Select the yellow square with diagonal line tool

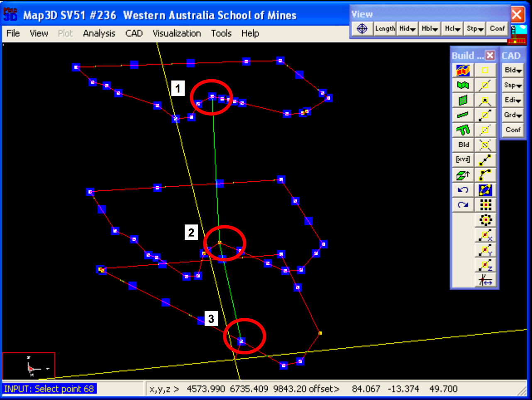485,85
